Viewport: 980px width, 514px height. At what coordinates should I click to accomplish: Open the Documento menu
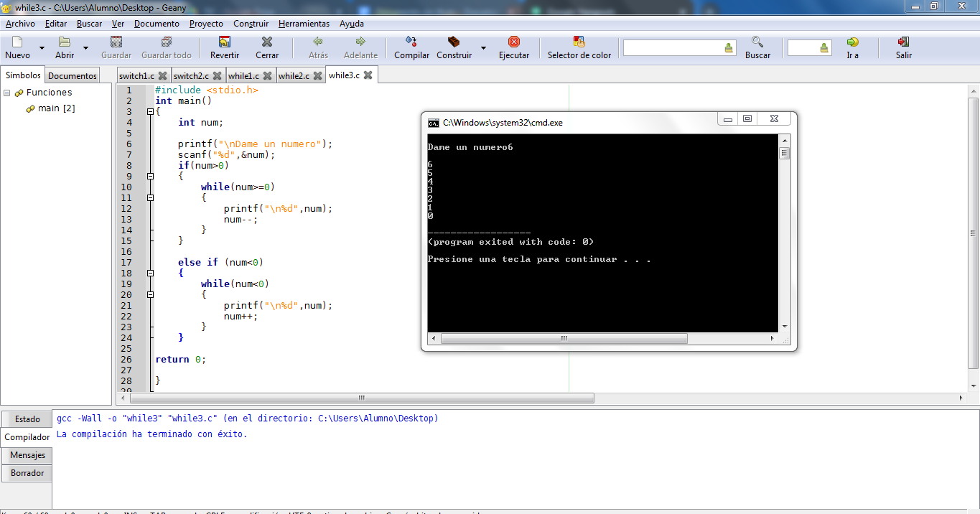(157, 24)
